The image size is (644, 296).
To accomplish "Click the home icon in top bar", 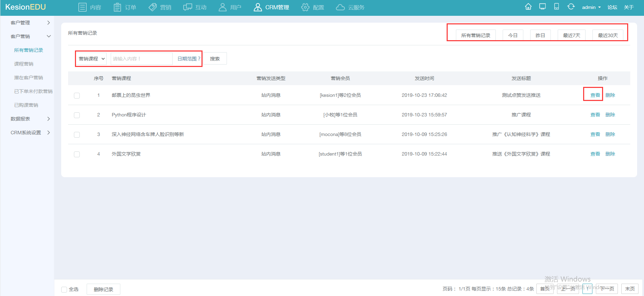I will click(x=528, y=7).
